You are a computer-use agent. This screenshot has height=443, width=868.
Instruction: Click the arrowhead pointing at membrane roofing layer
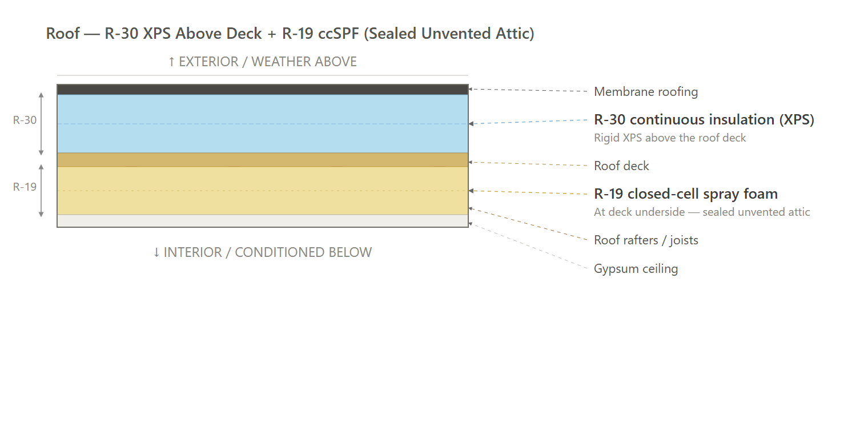[471, 90]
